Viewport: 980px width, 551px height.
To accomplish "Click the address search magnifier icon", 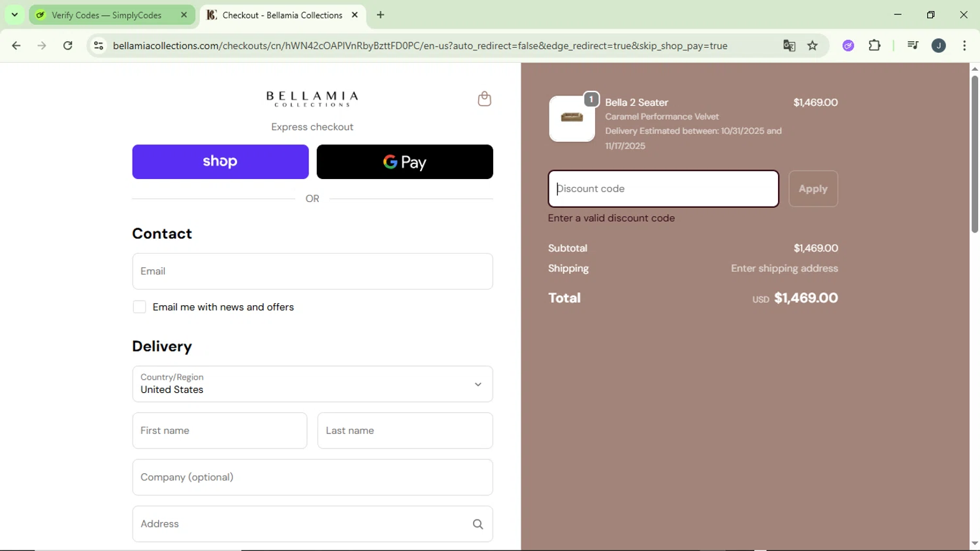I will 478,524.
